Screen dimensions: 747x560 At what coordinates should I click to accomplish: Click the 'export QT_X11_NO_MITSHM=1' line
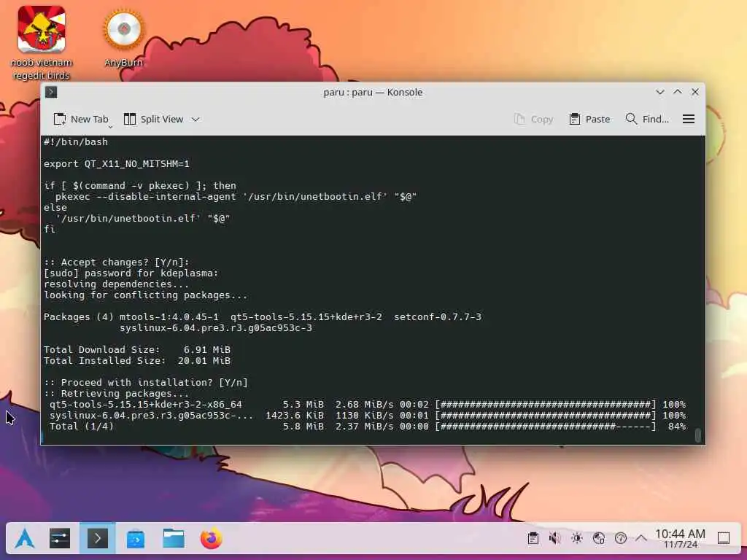coord(117,164)
